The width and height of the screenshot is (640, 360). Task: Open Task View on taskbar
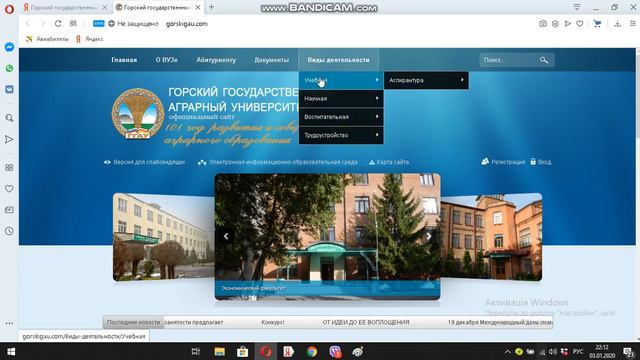196,352
